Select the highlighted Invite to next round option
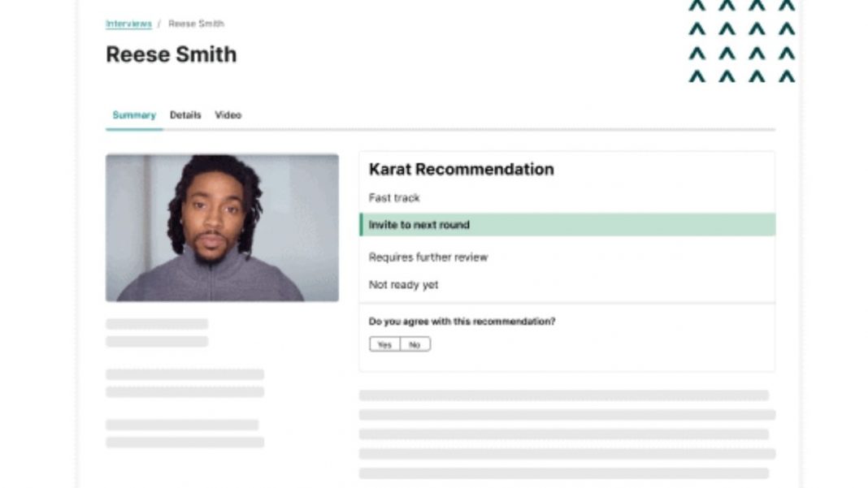The width and height of the screenshot is (868, 488). pos(567,225)
